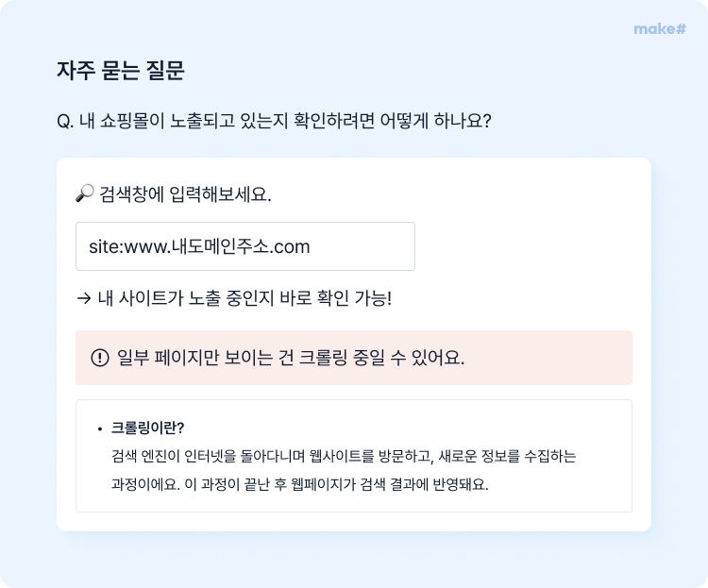Click the bullet point beside 크롤링이란?
Screen dimensions: 708x588
(x=100, y=429)
